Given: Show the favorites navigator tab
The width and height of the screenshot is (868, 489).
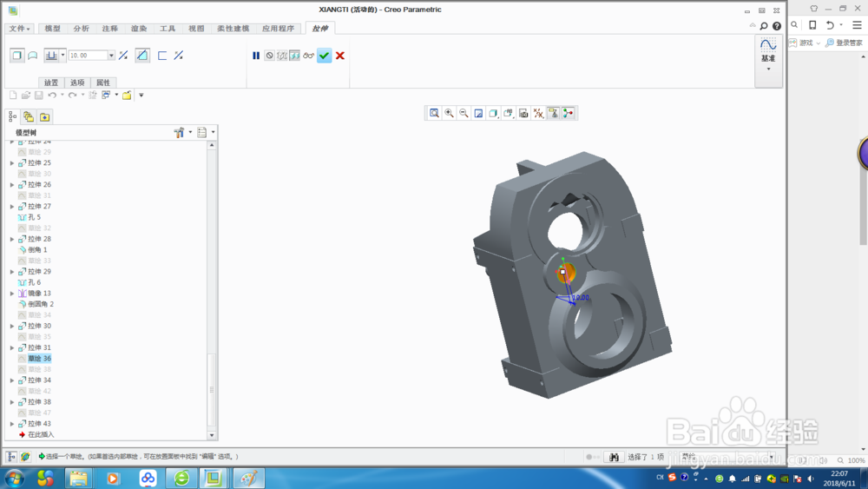Looking at the screenshot, I should (x=45, y=117).
